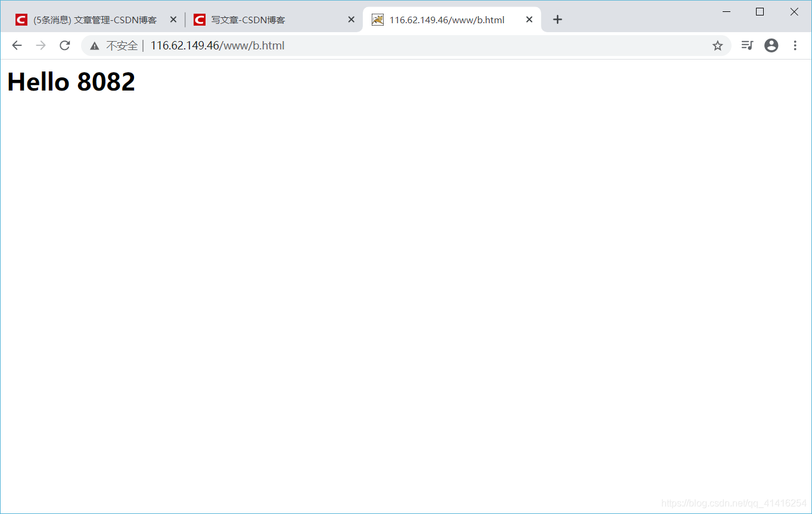This screenshot has height=514, width=812.
Task: Open Chrome's three-dot menu
Action: [795, 45]
